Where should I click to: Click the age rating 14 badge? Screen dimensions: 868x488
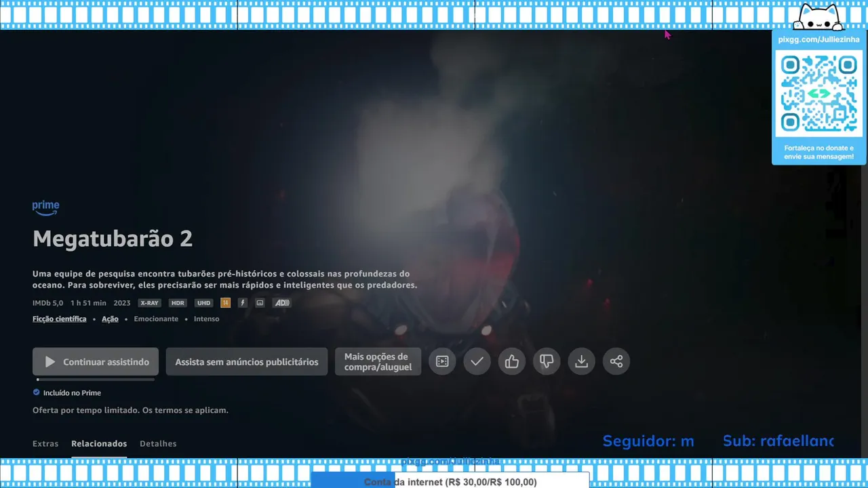226,303
